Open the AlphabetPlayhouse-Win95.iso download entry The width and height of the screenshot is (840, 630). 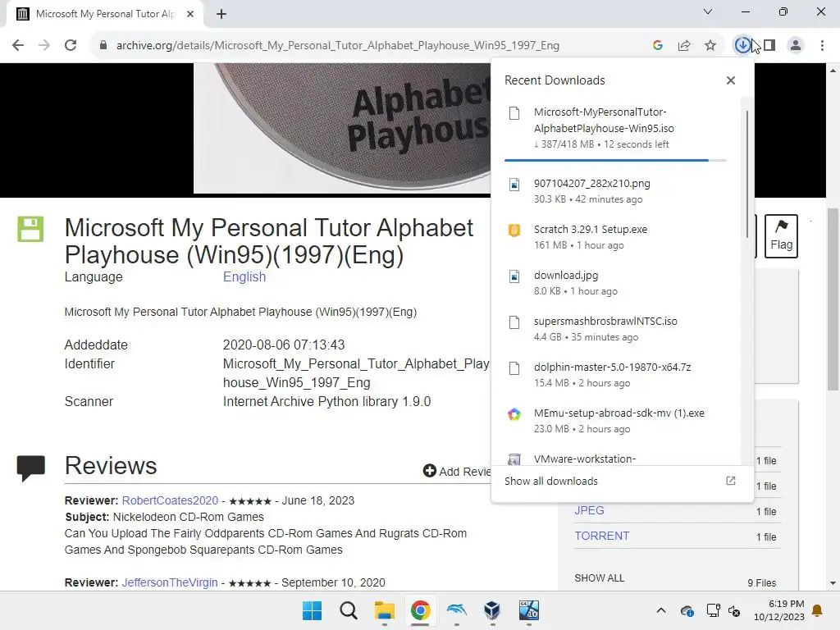tap(615, 128)
